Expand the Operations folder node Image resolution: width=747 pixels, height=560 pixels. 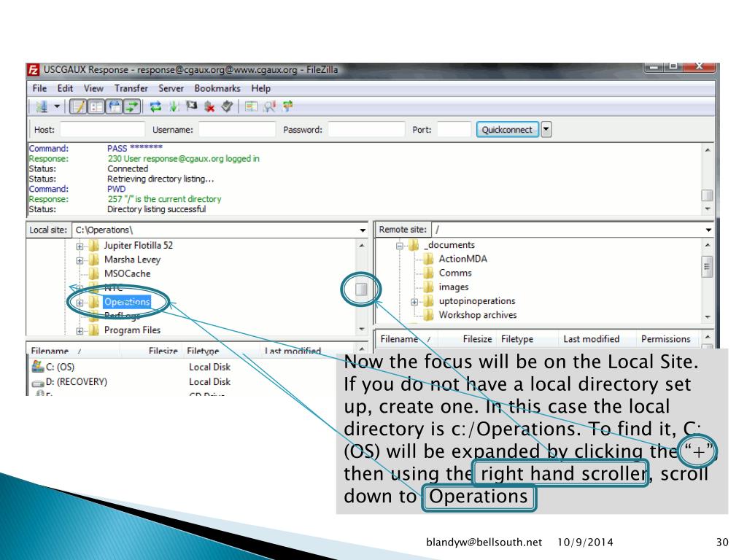tap(80, 303)
